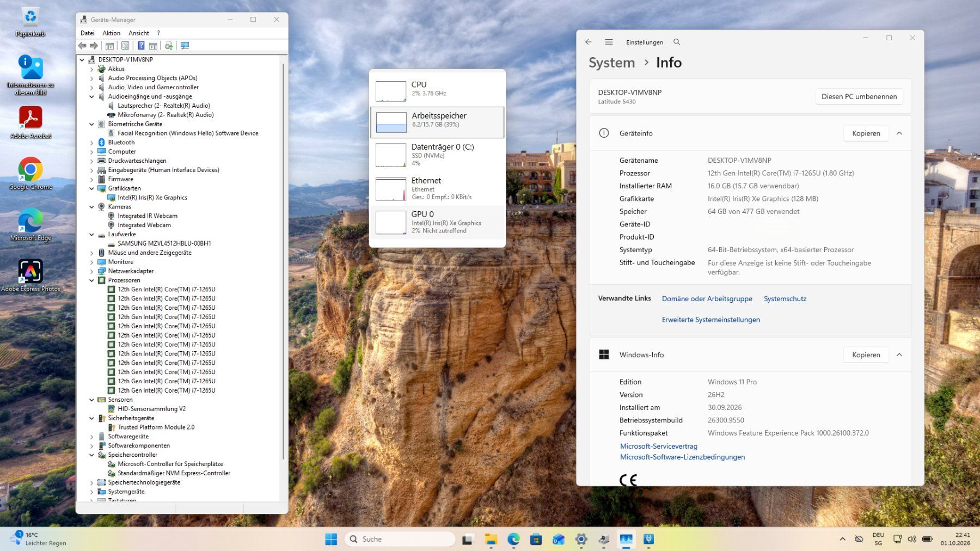
Task: Open the Outlook icon in the taskbar
Action: (559, 539)
